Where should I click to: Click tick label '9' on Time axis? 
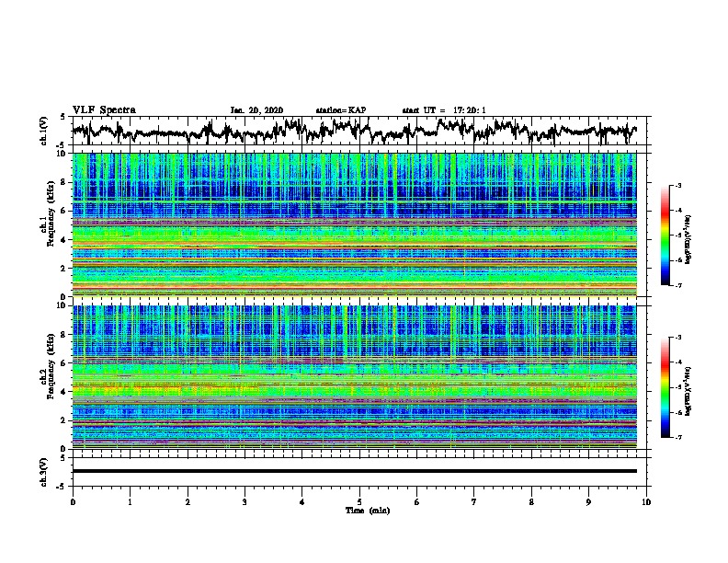588,501
